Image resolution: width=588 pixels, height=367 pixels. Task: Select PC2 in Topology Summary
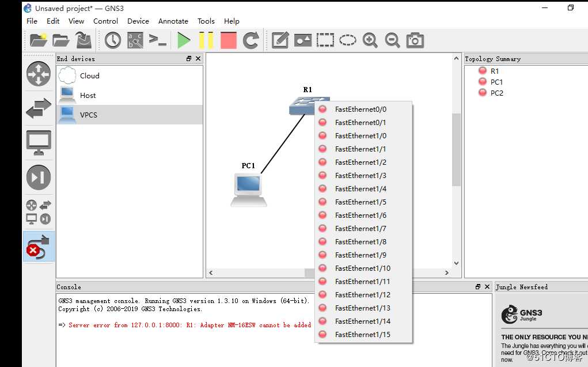click(496, 93)
